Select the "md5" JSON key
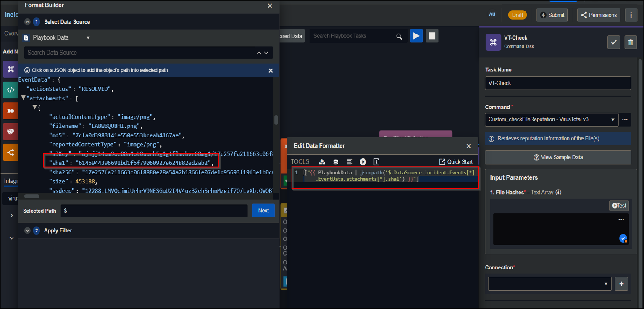This screenshot has width=644, height=309. [x=58, y=135]
